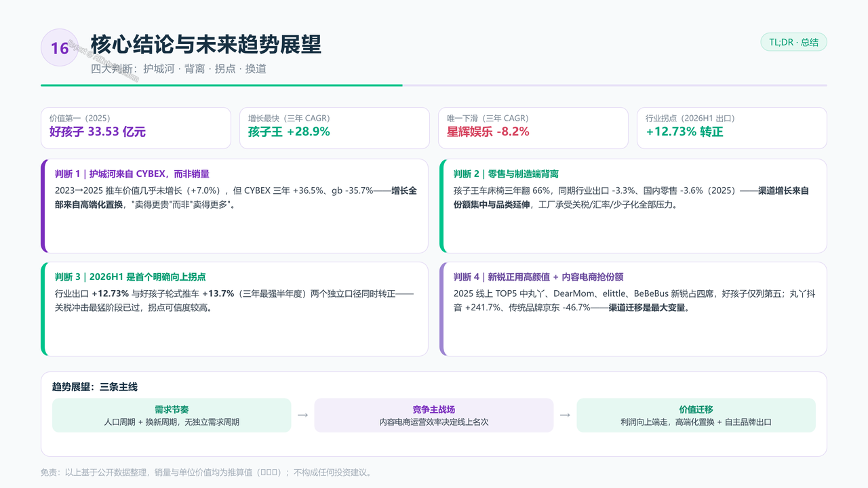
Task: Click the TL;DR · 总结 tag
Action: (793, 42)
